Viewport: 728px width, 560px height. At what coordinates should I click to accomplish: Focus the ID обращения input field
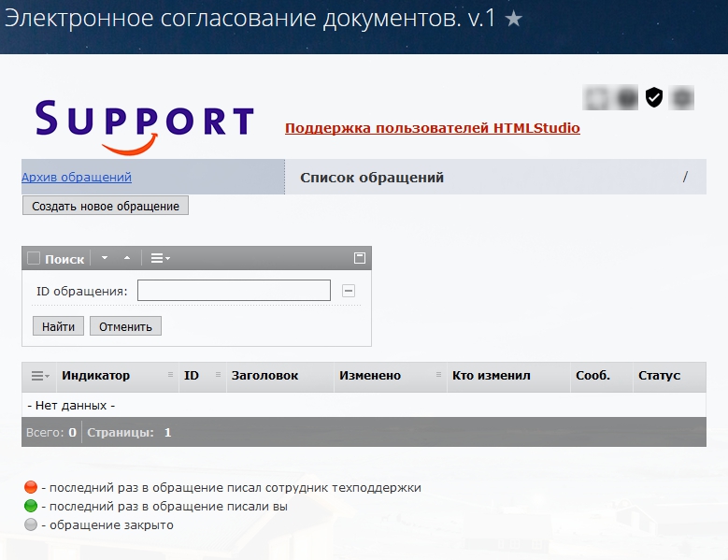coord(234,291)
